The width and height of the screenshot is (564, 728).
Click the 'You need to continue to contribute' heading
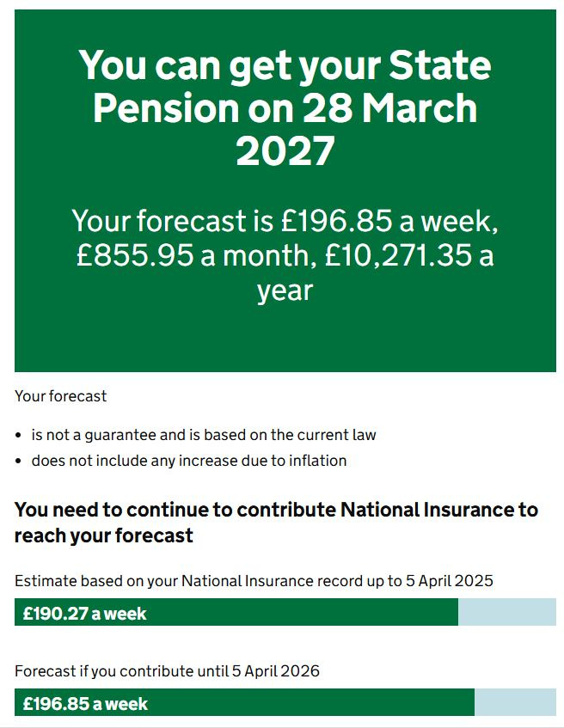click(276, 510)
